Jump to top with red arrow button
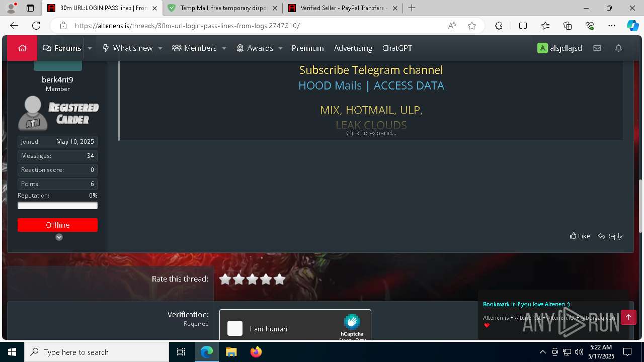The image size is (644, 362). point(628,317)
